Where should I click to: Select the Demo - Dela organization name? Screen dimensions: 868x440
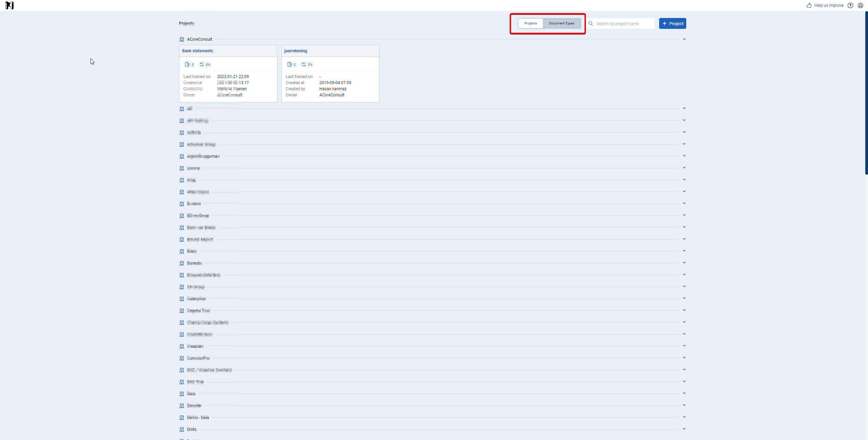[198, 418]
